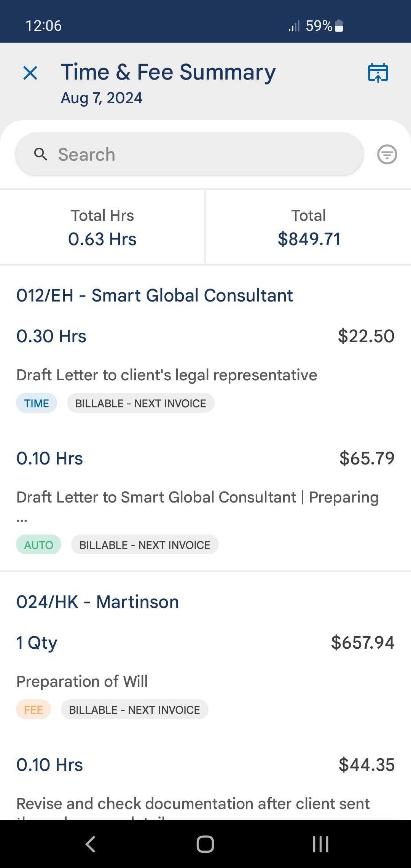Close the Time & Fee Summary screen
Viewport: 411px width, 868px height.
[x=30, y=73]
